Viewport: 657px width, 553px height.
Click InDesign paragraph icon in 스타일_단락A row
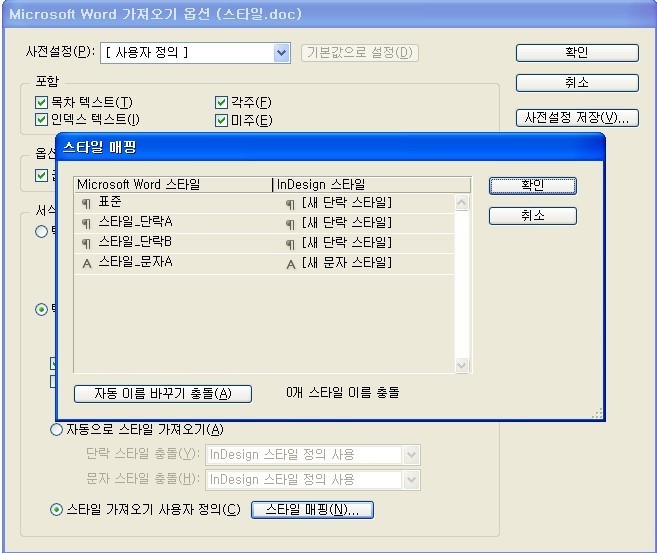[x=290, y=225]
